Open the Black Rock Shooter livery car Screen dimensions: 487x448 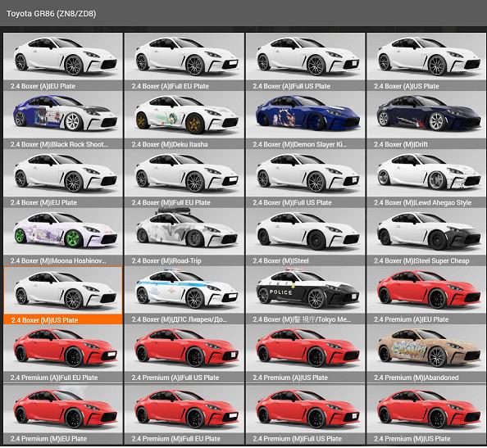[x=63, y=120]
